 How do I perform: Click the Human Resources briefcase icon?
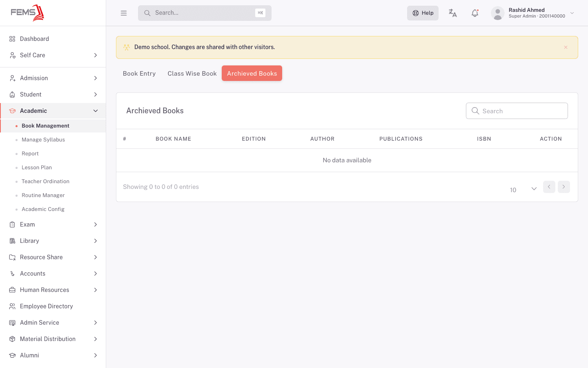point(12,290)
